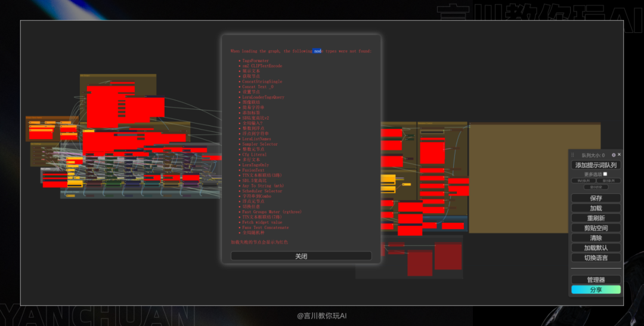Click the 队列大小: 0 label
Screen dimensions: 644x326
tap(593, 155)
